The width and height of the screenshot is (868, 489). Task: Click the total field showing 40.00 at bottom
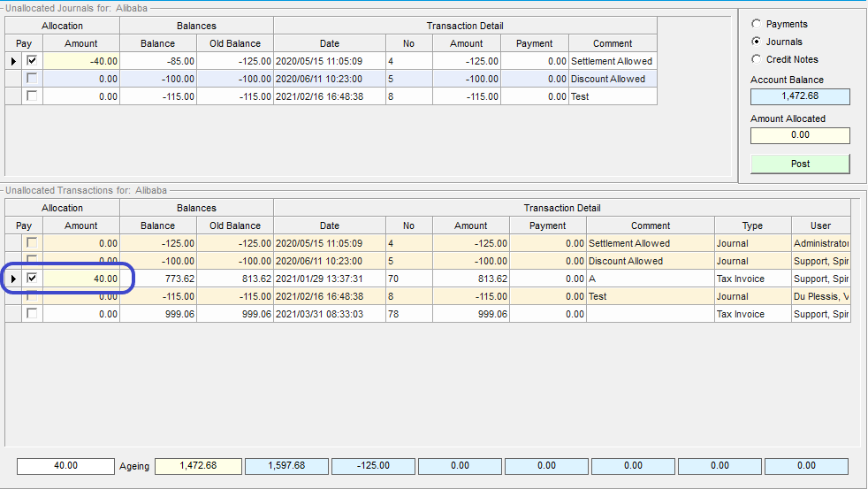click(66, 466)
